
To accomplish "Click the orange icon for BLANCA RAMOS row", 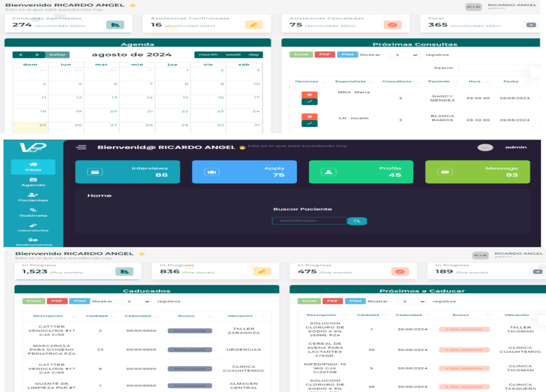I will coord(309,116).
